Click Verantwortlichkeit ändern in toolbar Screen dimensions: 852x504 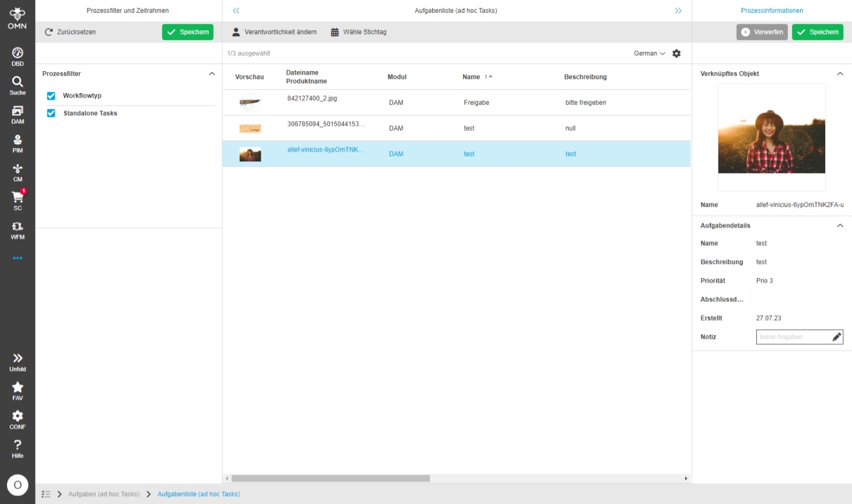[275, 32]
